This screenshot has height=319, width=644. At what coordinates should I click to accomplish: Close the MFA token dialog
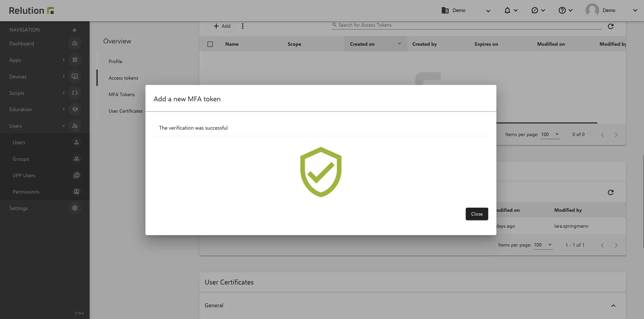coord(477,214)
